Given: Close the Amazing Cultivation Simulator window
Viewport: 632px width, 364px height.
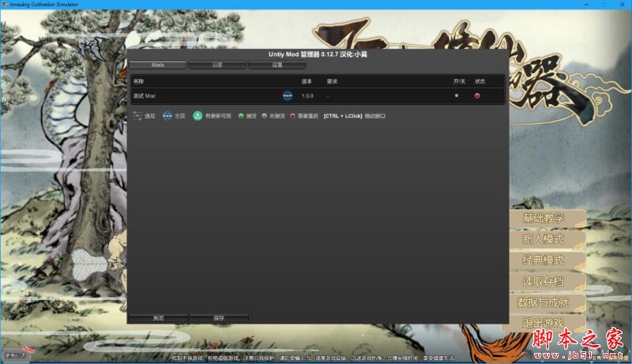Looking at the screenshot, I should point(622,5).
